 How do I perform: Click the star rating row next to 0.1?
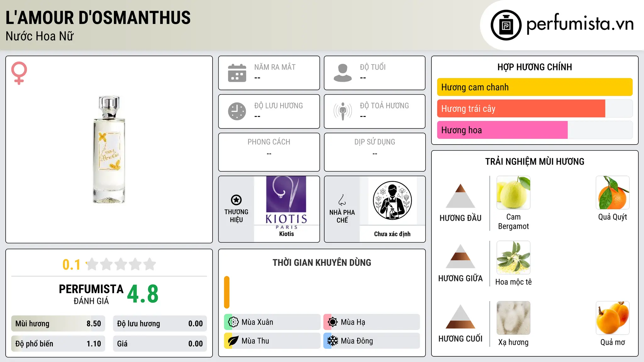[x=121, y=264]
